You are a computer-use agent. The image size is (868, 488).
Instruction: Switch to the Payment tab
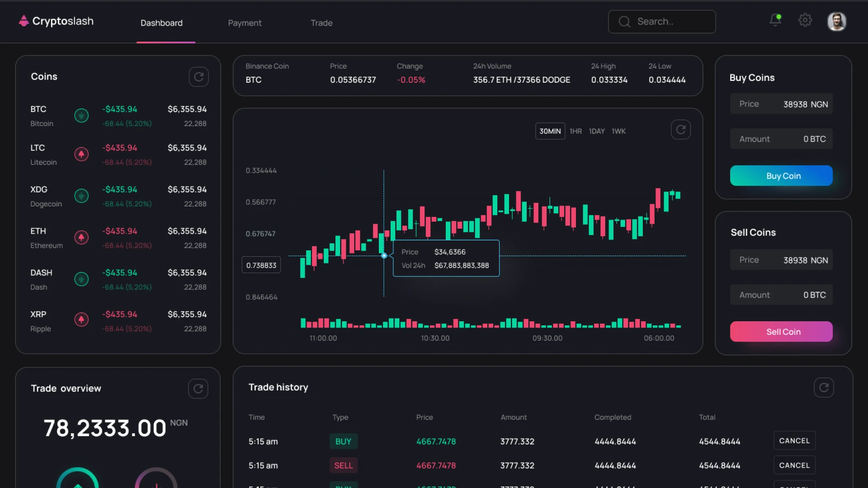[x=245, y=23]
